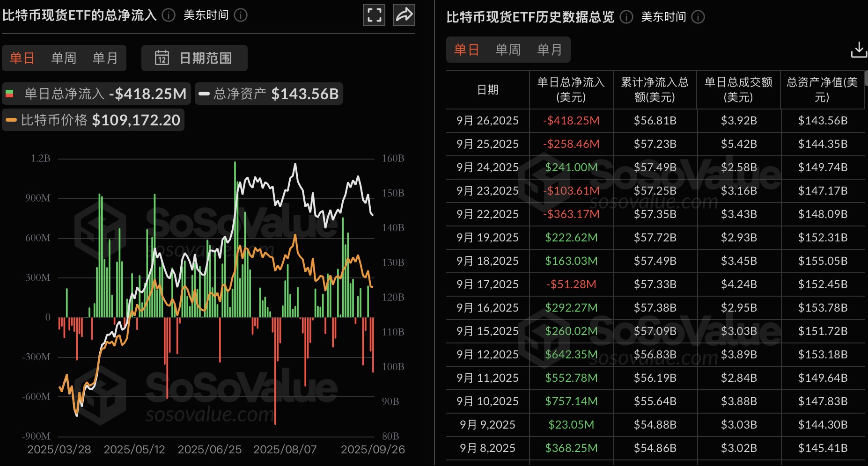868x466 pixels.
Task: Click the fullscreen expand chart icon
Action: click(374, 15)
